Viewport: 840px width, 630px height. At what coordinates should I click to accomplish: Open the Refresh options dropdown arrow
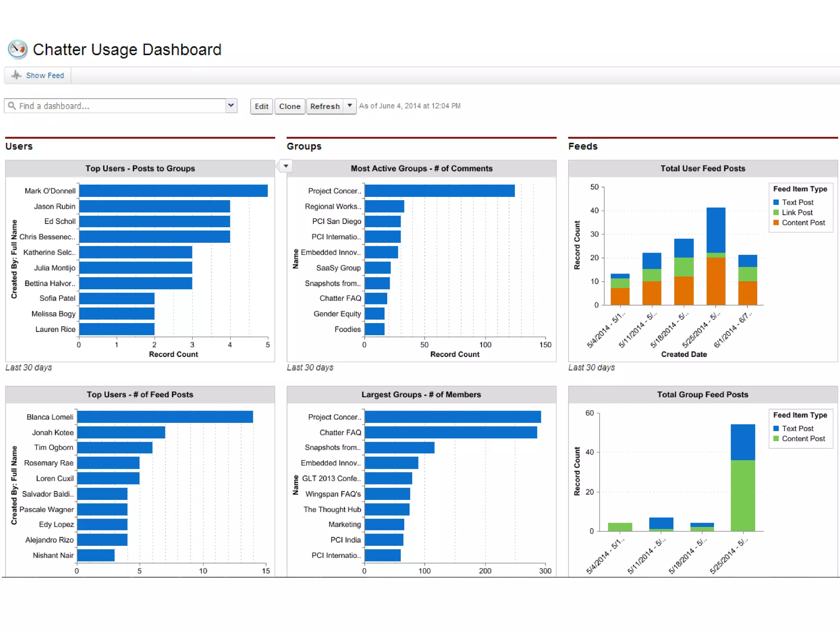[349, 106]
